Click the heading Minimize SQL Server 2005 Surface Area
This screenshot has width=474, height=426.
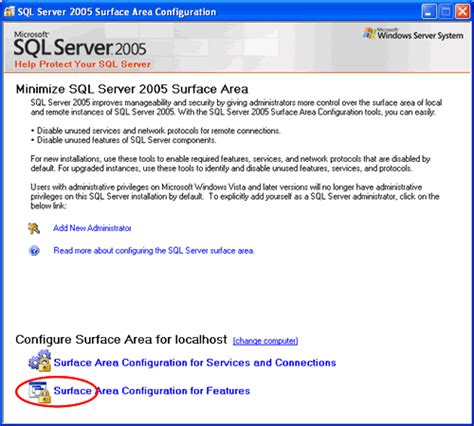[x=132, y=89]
